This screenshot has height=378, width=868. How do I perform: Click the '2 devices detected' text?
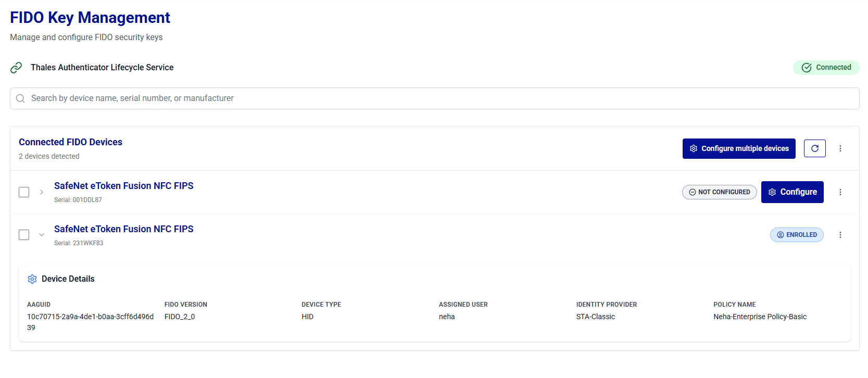[x=49, y=156]
